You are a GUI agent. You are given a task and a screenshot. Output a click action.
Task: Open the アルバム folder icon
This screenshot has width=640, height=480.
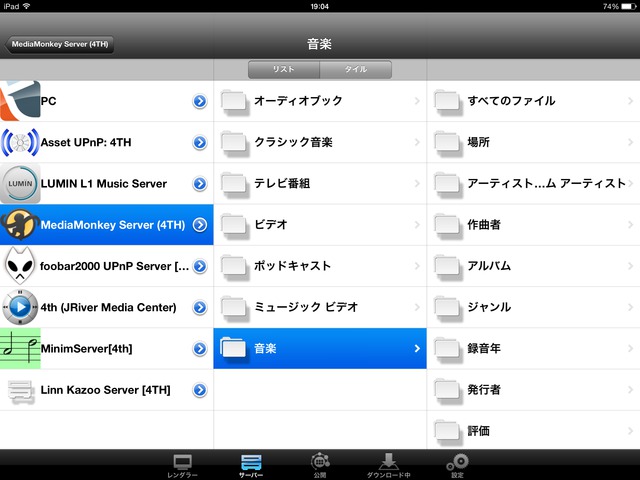point(447,267)
